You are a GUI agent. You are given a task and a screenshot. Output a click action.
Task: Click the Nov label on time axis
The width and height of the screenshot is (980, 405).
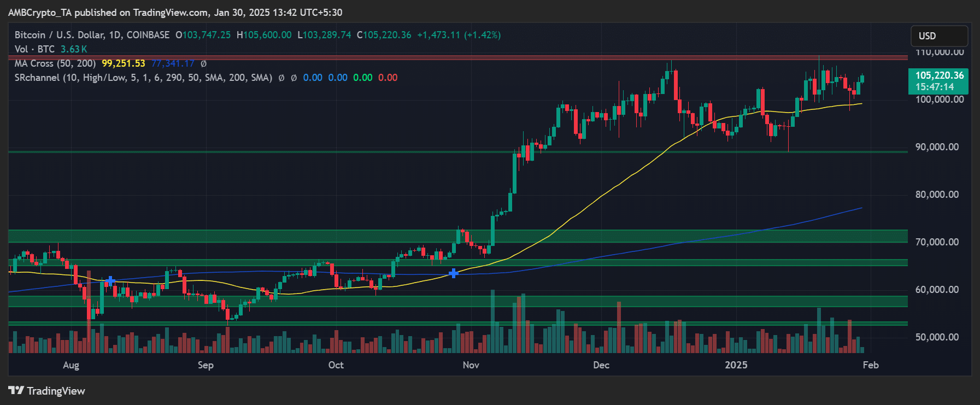click(471, 365)
